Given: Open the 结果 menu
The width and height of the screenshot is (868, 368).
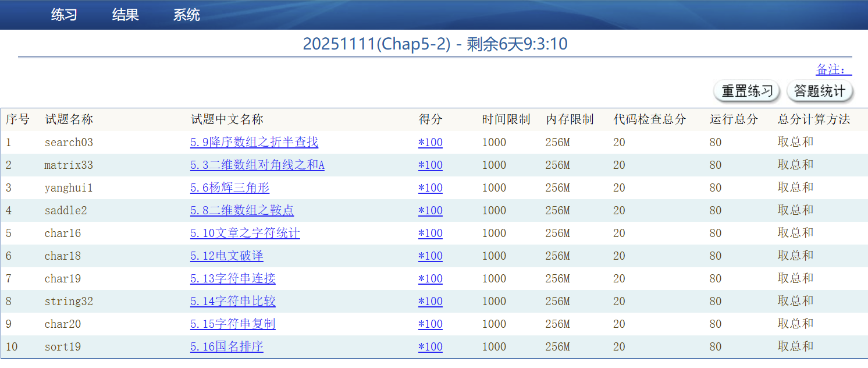Looking at the screenshot, I should pyautogui.click(x=124, y=15).
